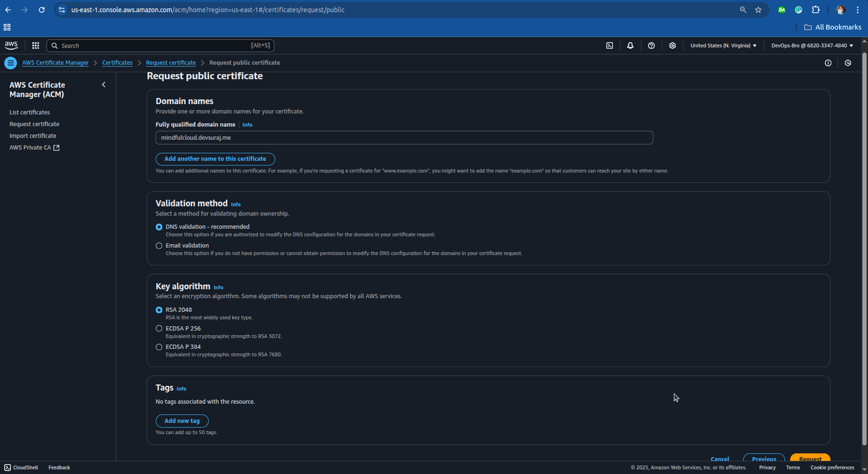Click the orange Request button
Viewport: 868px width, 474px height.
[810, 458]
